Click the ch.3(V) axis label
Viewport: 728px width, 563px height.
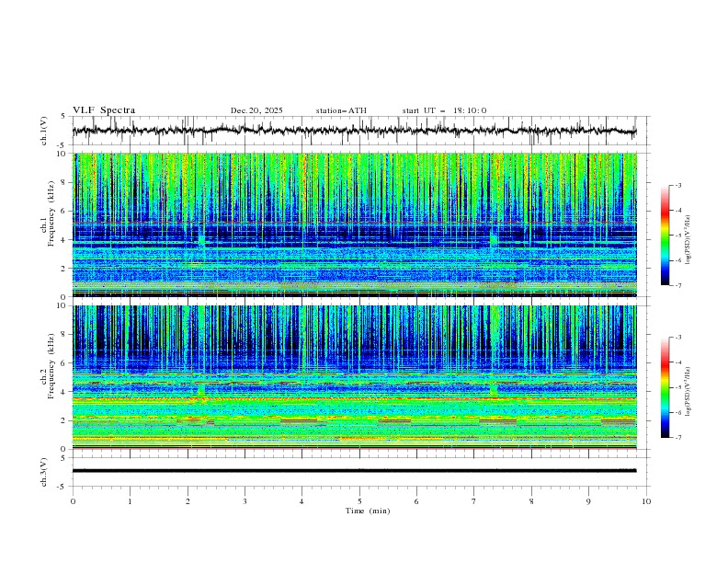(43, 472)
